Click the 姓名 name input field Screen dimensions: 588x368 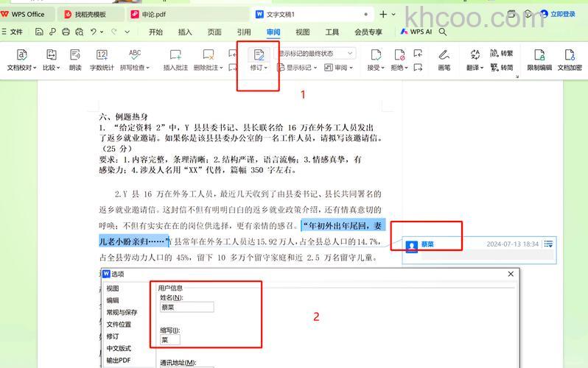[186, 307]
